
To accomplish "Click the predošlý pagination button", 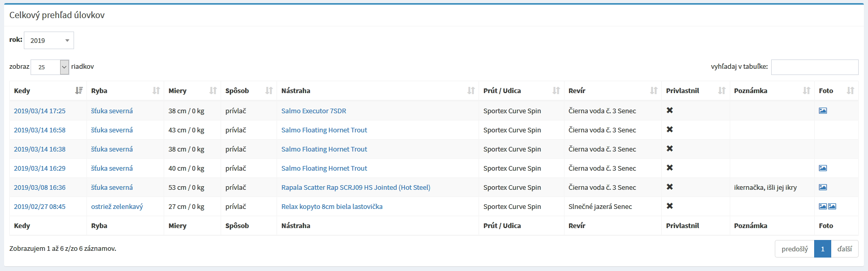I will coord(794,249).
